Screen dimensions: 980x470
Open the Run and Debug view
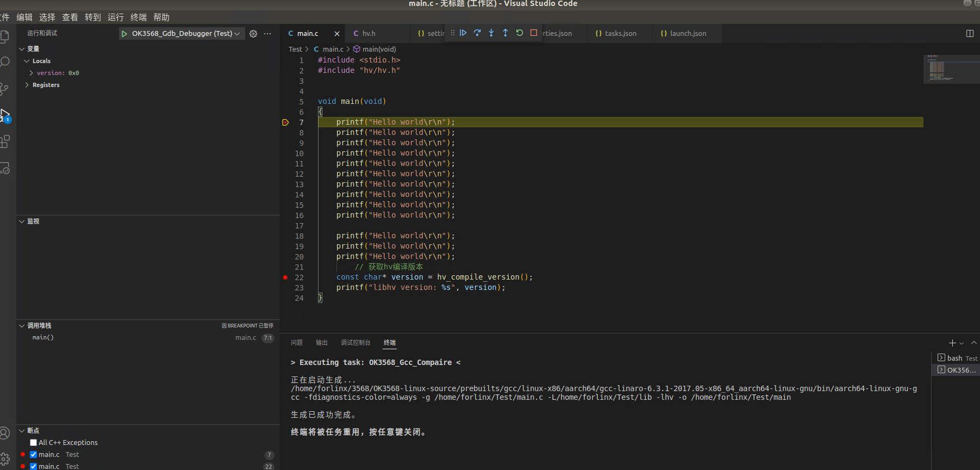pos(5,115)
